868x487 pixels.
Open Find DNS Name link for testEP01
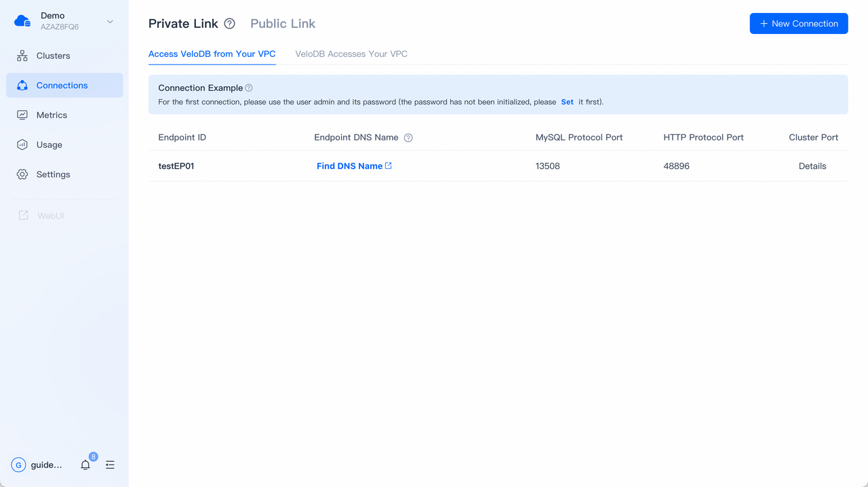pos(350,165)
